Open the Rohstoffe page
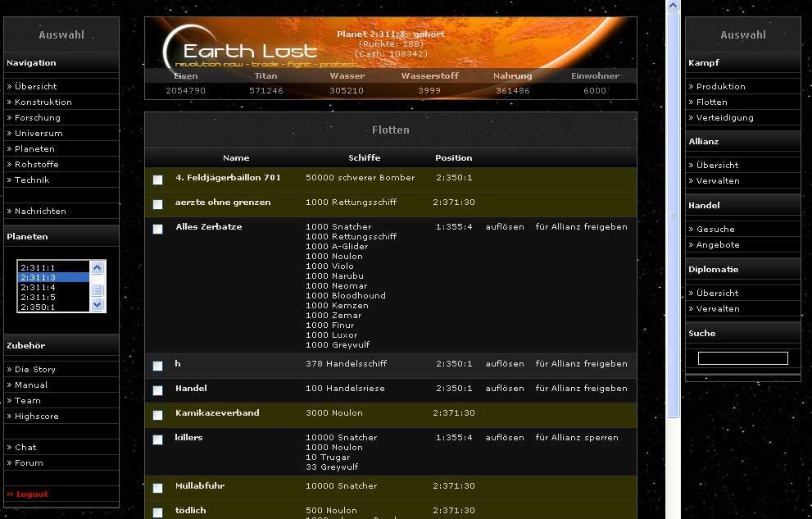812x519 pixels. tap(37, 164)
